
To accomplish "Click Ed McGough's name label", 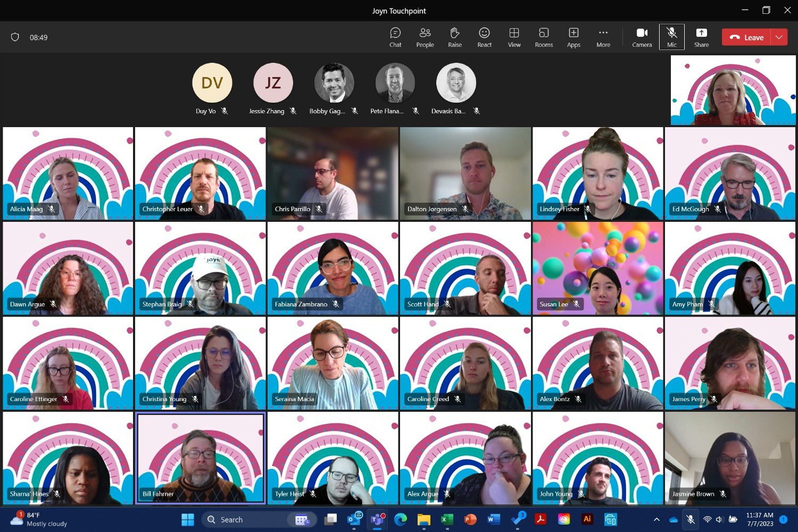I will 690,209.
